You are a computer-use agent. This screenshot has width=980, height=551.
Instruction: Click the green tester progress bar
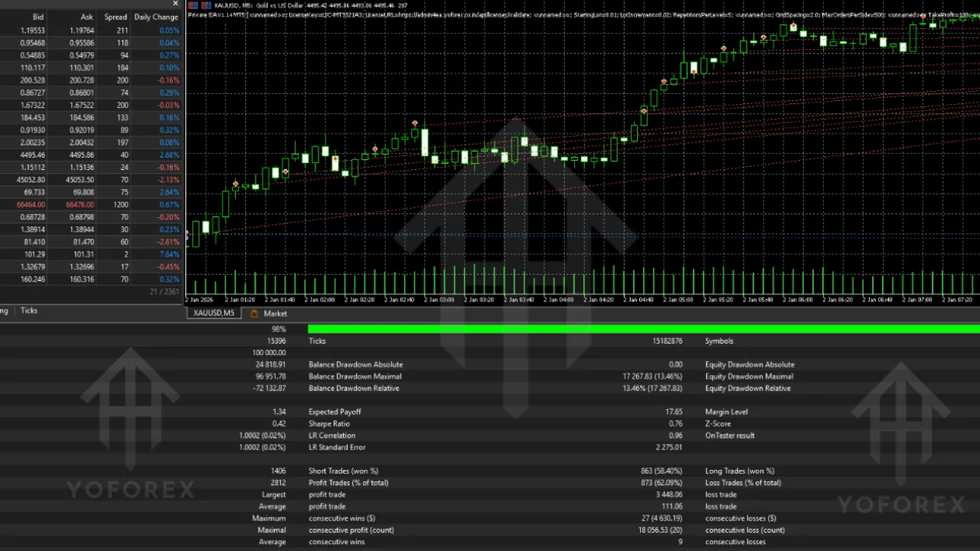[643, 329]
